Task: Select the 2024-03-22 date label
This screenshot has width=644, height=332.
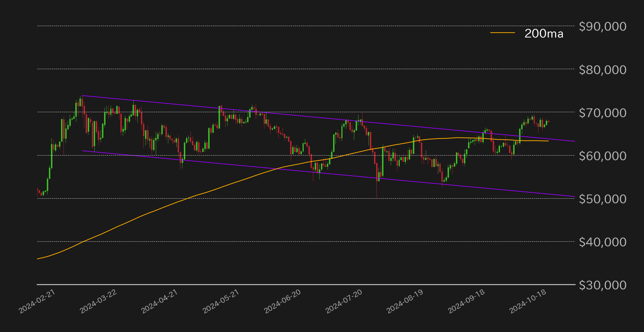Action: click(99, 301)
